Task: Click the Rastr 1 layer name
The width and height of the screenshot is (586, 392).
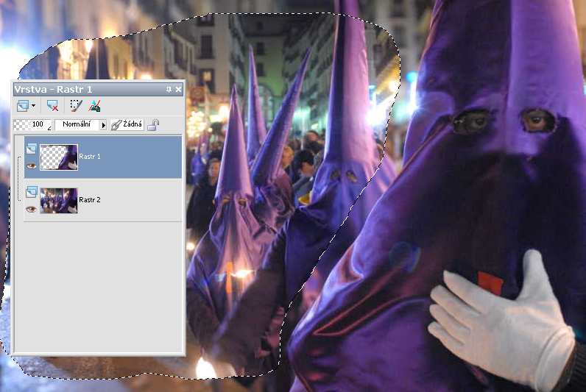Action: 90,157
